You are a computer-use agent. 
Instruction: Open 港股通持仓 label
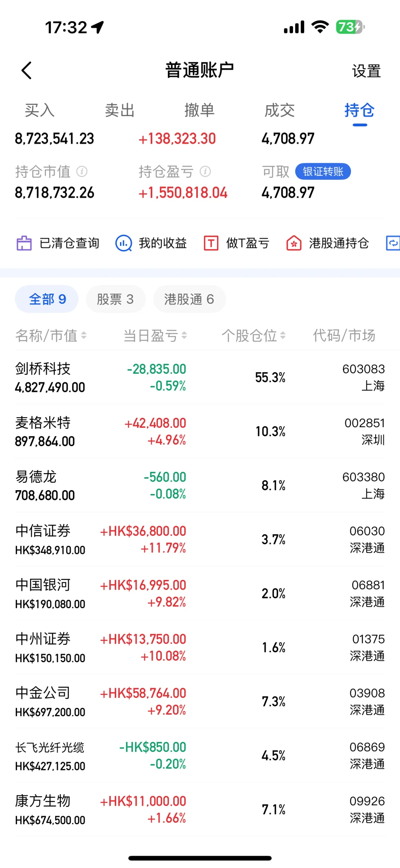339,243
